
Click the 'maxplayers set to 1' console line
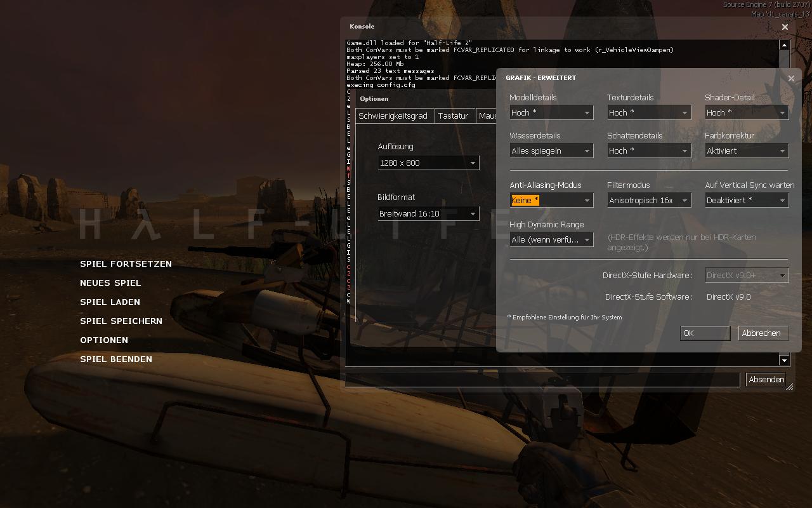tap(383, 57)
